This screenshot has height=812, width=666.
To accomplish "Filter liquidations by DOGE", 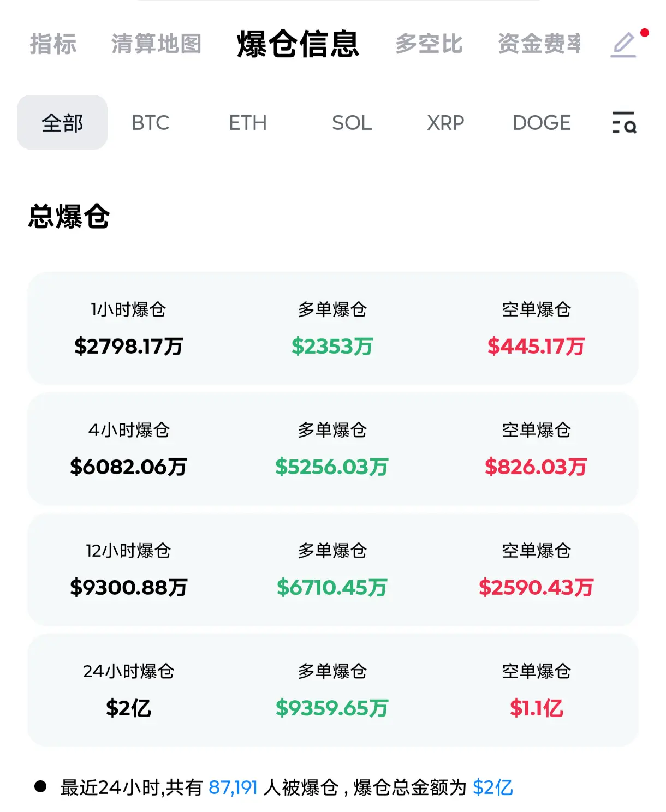I will tap(542, 123).
